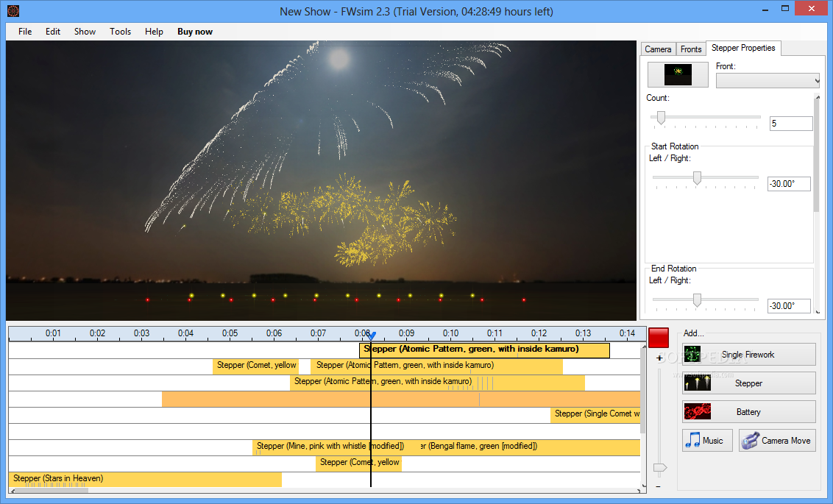
Task: Select the Stepper (Stars in Heaven) clip
Action: pyautogui.click(x=145, y=480)
